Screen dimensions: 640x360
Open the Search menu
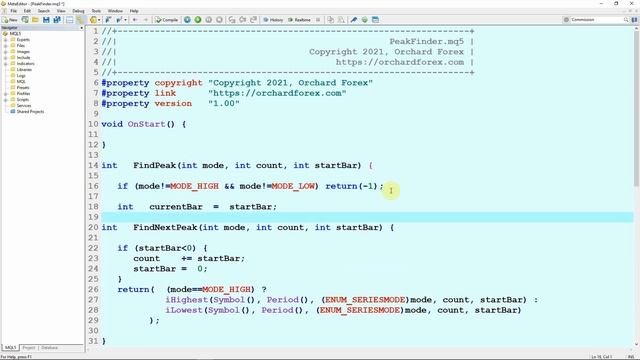click(44, 11)
